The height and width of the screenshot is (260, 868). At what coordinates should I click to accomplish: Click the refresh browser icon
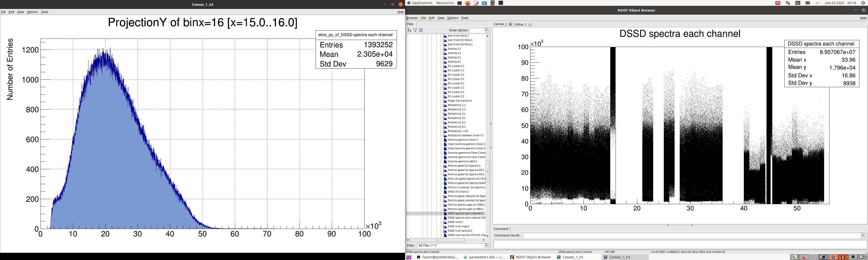(421, 30)
